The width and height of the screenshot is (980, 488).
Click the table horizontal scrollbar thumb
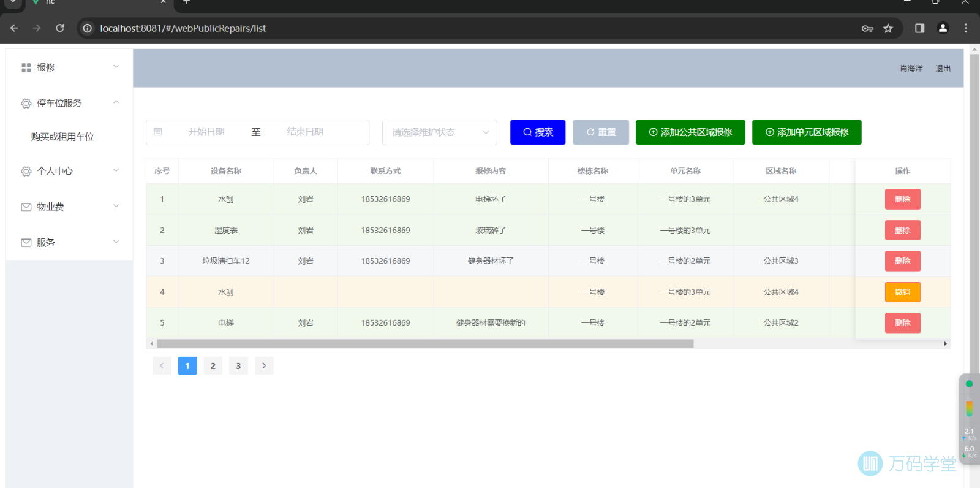(425, 344)
